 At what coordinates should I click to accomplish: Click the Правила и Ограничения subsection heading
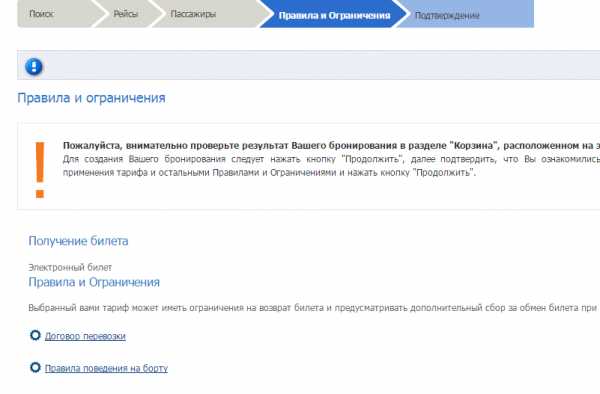[x=94, y=282]
